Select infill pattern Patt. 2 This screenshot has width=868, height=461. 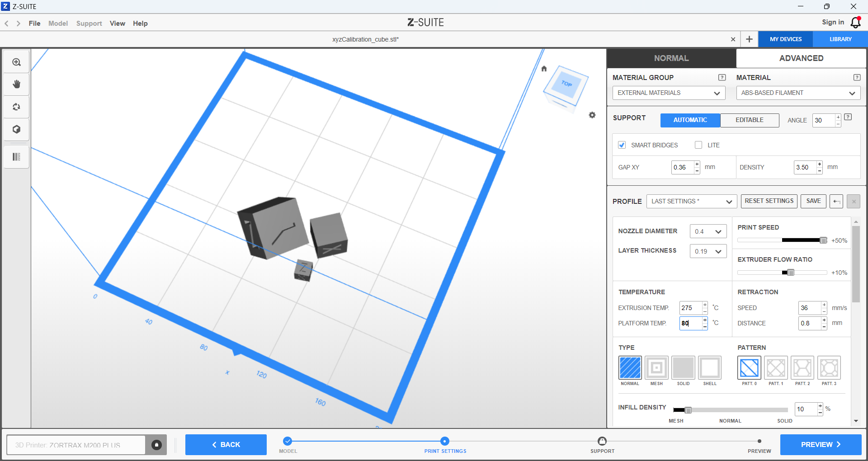coord(802,367)
